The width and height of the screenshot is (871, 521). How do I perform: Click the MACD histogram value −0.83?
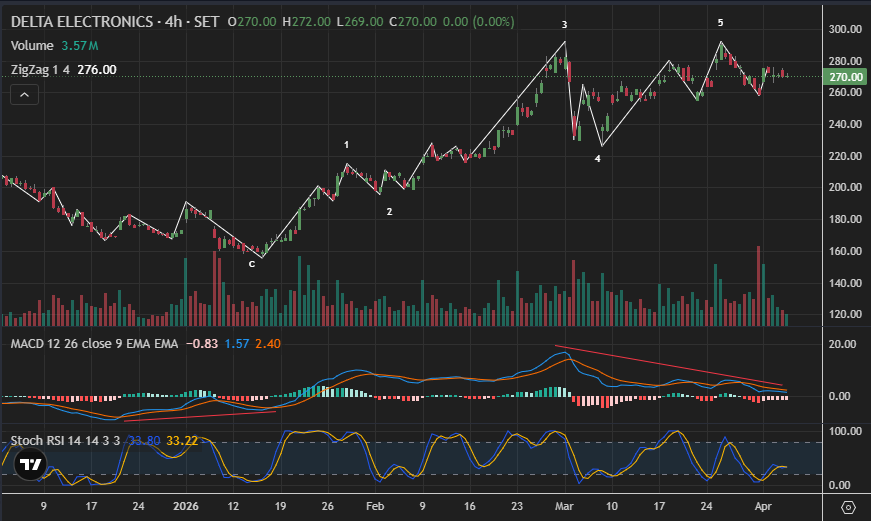[x=202, y=344]
